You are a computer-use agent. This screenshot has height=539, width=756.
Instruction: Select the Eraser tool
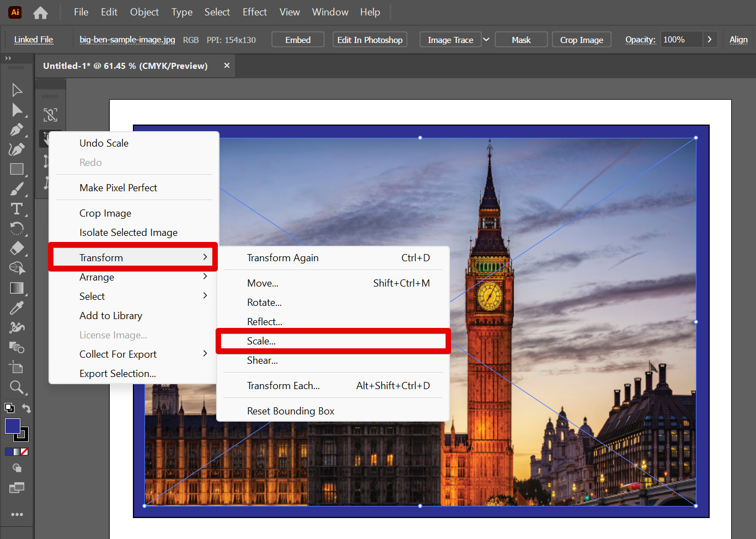(x=17, y=249)
